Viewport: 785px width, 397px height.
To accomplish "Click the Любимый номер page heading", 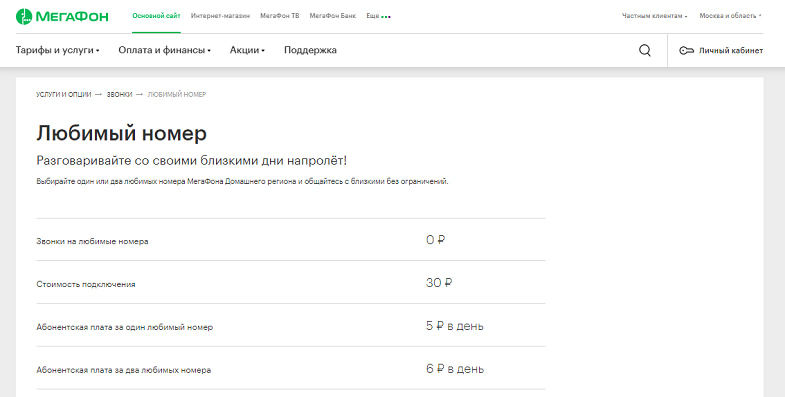I will pyautogui.click(x=122, y=134).
